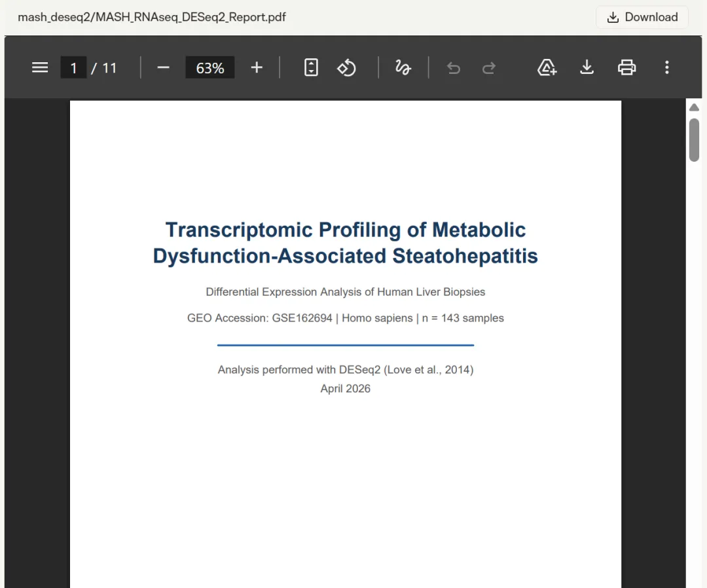Image resolution: width=707 pixels, height=588 pixels.
Task: Click the mash_deseq2/MASH_RNAseq_DESeq2_Report.pdf file name
Action: [x=151, y=17]
